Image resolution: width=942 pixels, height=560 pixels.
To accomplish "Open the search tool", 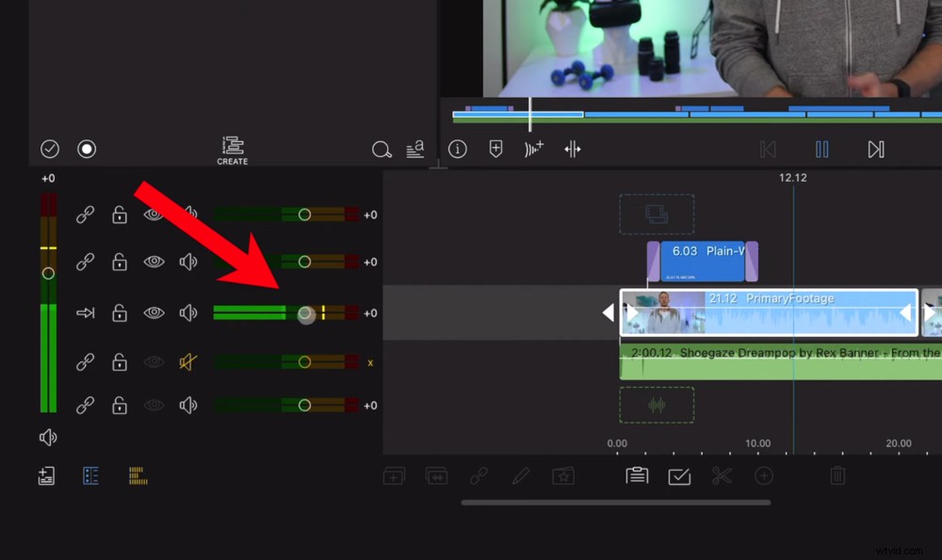I will tap(382, 149).
